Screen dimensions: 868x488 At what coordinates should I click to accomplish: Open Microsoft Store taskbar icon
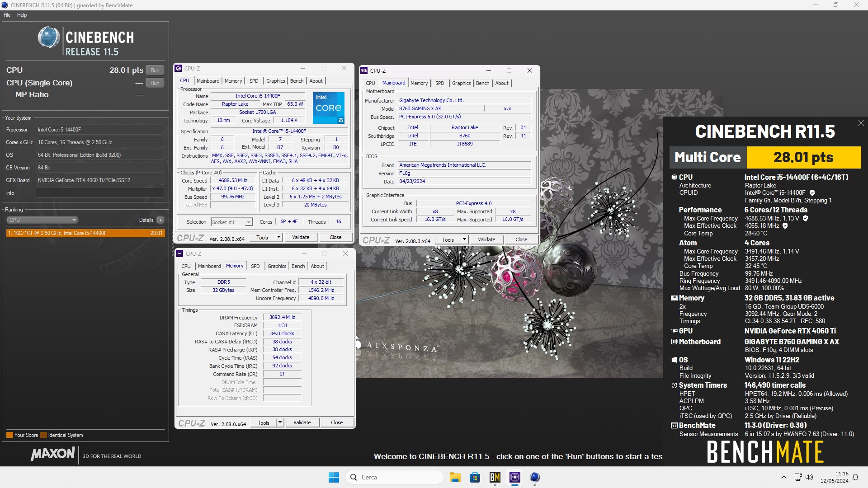point(475,477)
